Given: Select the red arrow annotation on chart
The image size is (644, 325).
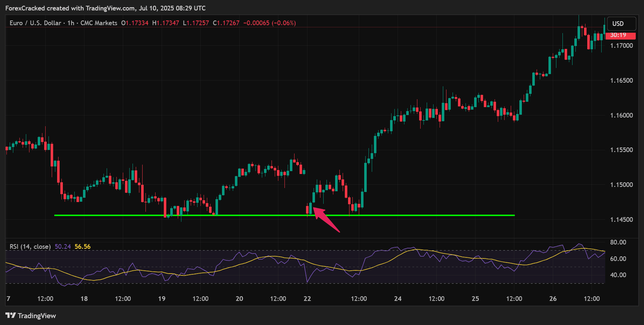Looking at the screenshot, I should tap(327, 220).
